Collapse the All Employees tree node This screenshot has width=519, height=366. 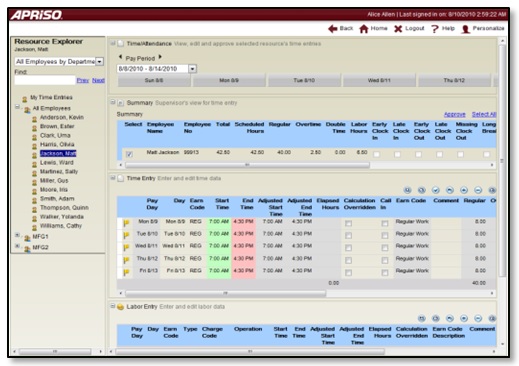[17, 107]
